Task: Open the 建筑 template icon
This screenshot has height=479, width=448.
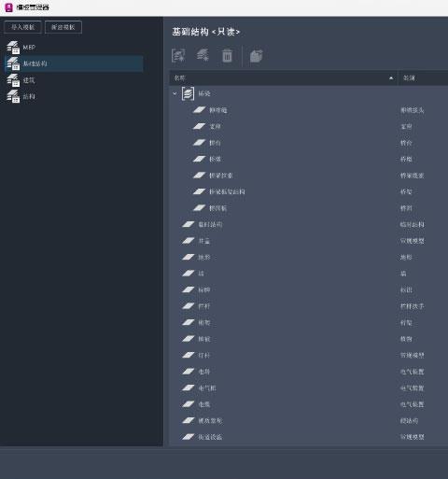Action: (13, 80)
